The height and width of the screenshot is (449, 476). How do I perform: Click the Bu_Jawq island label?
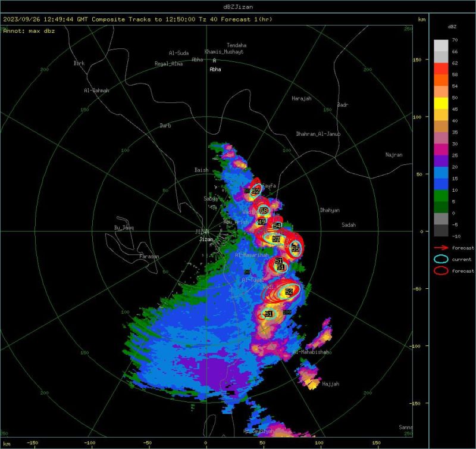click(124, 227)
